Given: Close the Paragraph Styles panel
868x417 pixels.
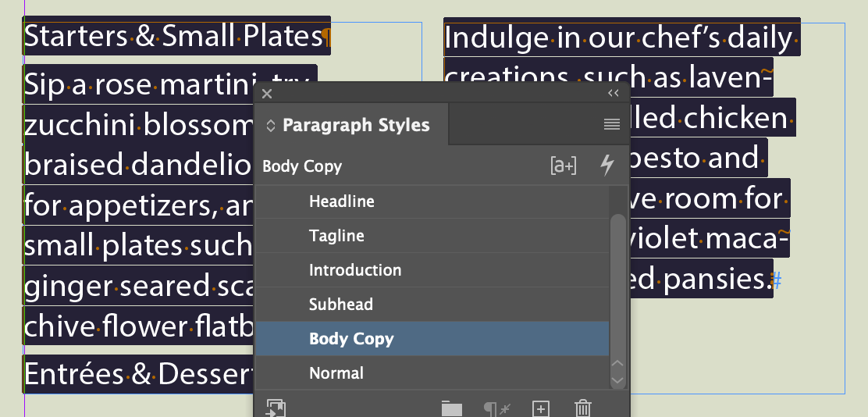Looking at the screenshot, I should click(267, 94).
